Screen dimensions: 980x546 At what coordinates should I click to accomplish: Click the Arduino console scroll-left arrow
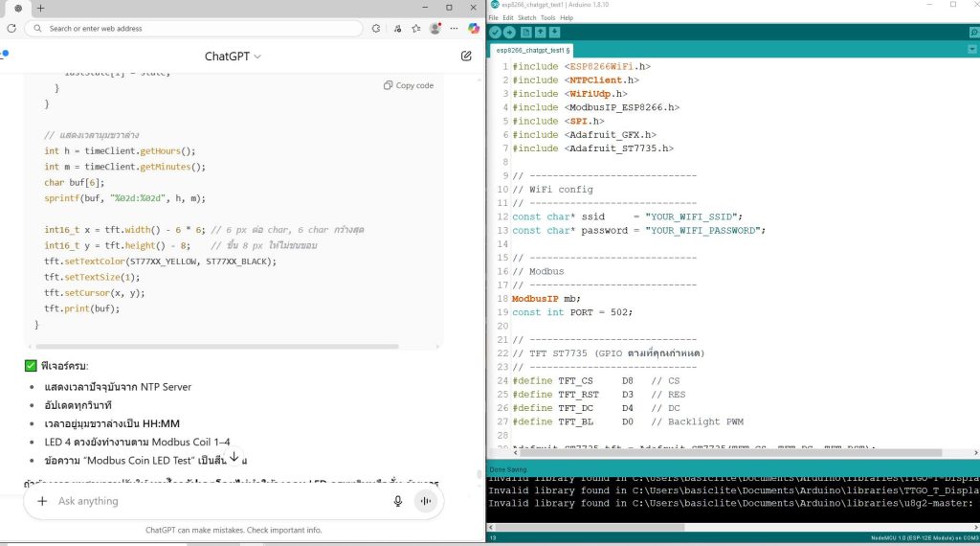[491, 527]
